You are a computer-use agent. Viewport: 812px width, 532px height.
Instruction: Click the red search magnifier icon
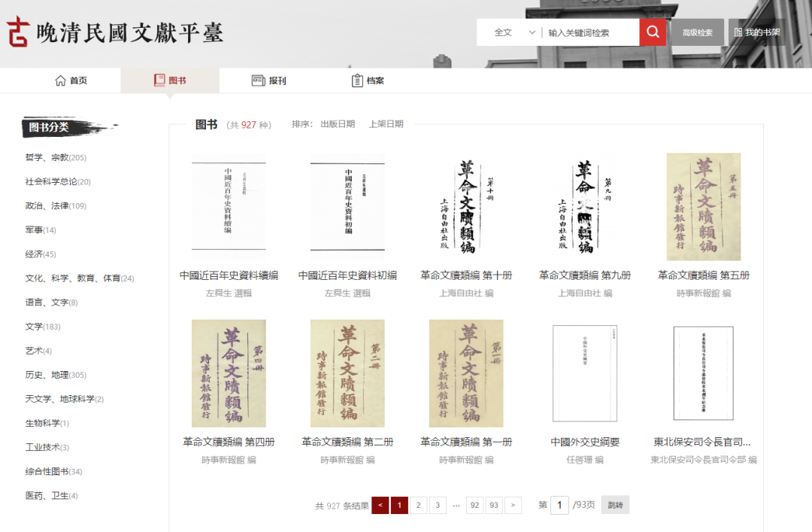coord(653,32)
